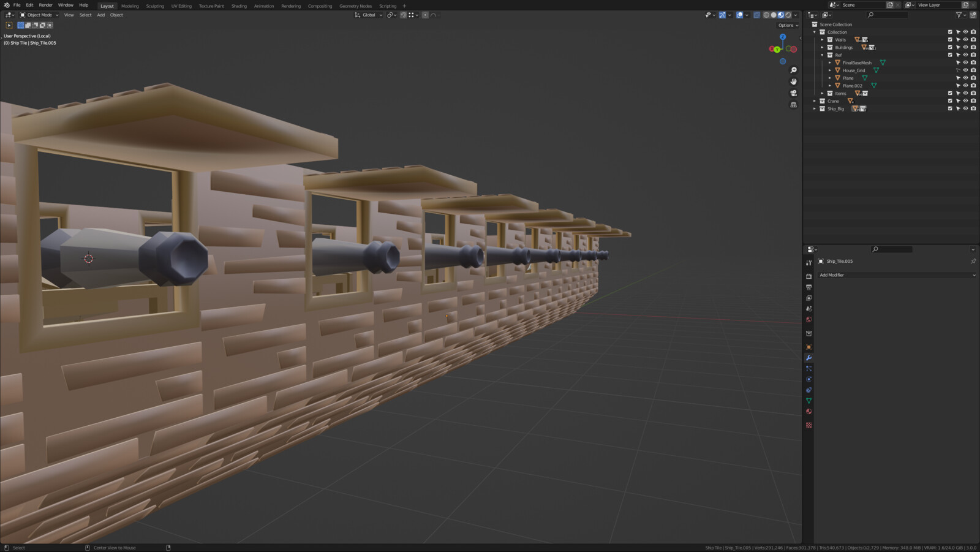Open the Add Modifier dropdown
Image resolution: width=980 pixels, height=552 pixels.
point(897,275)
